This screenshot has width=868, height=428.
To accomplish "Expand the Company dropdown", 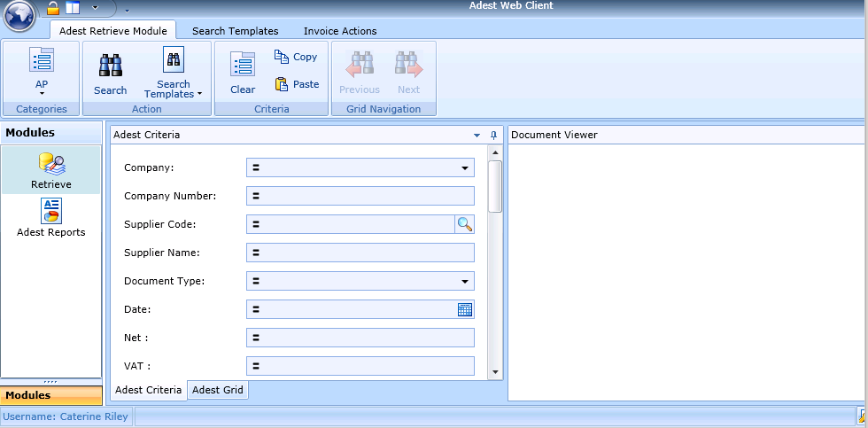I will (x=465, y=167).
